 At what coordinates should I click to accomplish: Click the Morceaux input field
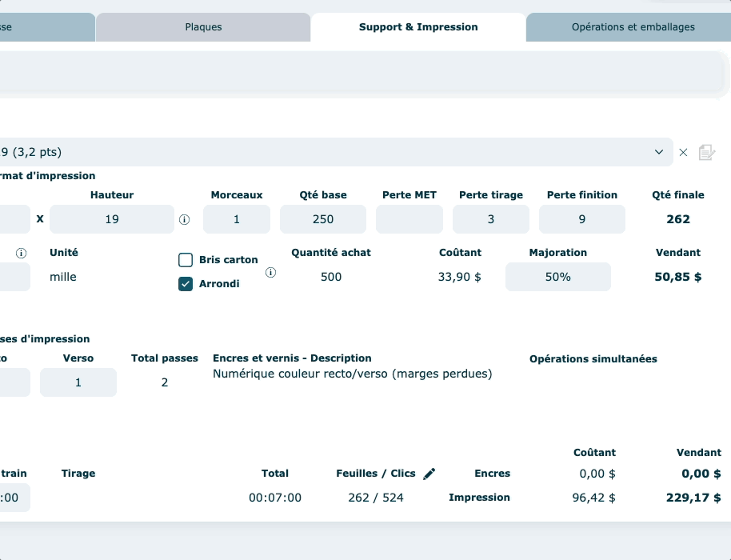click(x=237, y=219)
